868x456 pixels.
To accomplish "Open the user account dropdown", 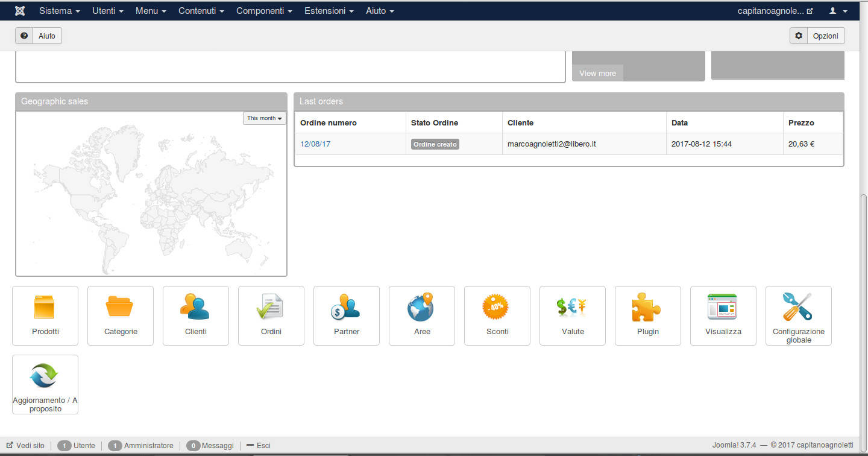I will [838, 11].
